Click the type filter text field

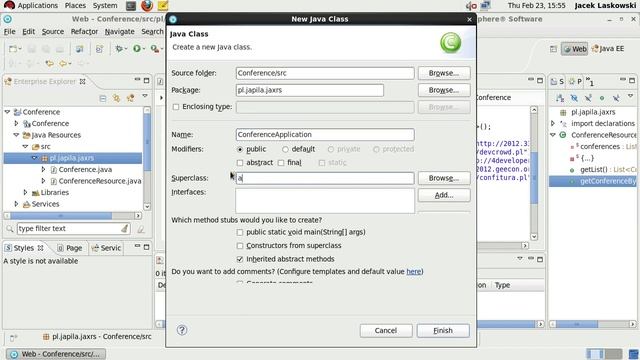click(x=73, y=229)
